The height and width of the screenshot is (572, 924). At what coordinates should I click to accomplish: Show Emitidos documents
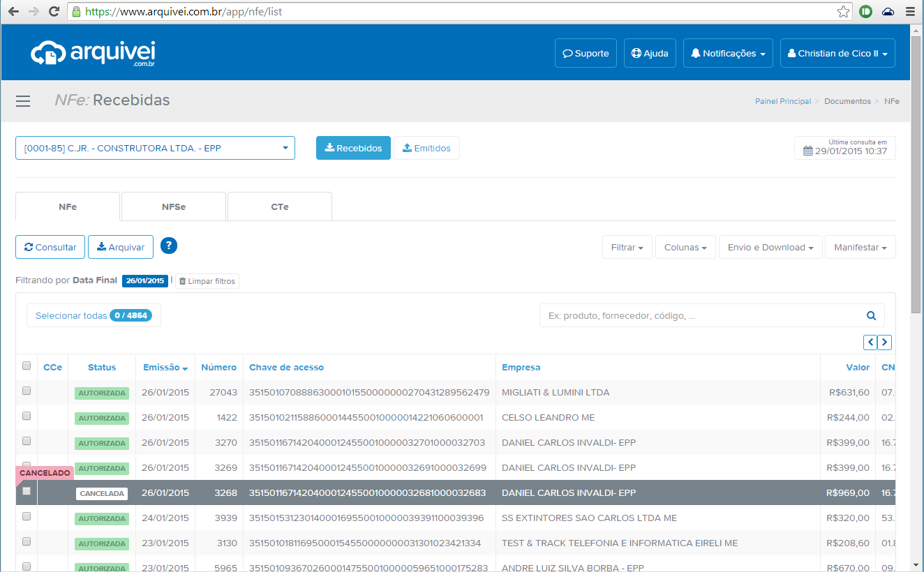426,148
